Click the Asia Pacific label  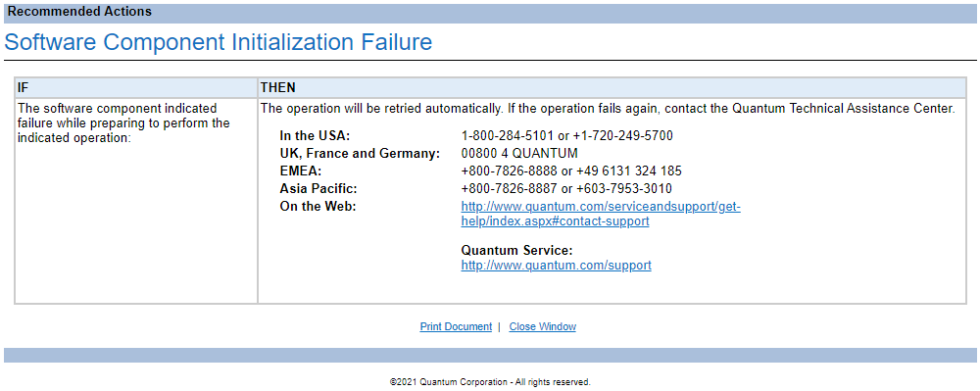[318, 188]
